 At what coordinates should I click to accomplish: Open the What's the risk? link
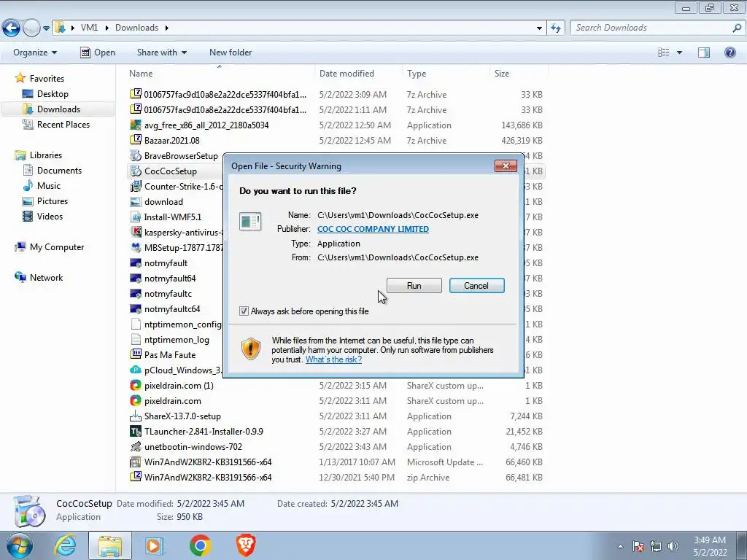point(333,359)
